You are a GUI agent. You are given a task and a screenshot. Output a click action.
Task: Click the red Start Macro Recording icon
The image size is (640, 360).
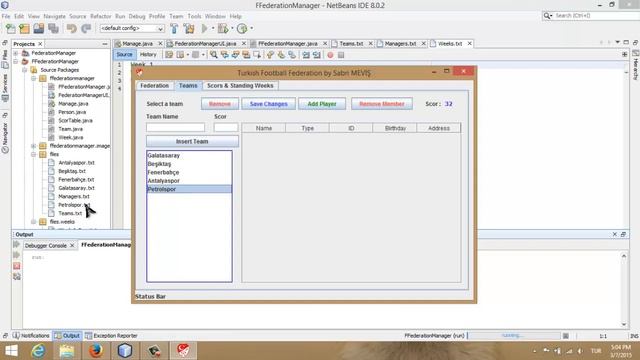pyautogui.click(x=330, y=55)
